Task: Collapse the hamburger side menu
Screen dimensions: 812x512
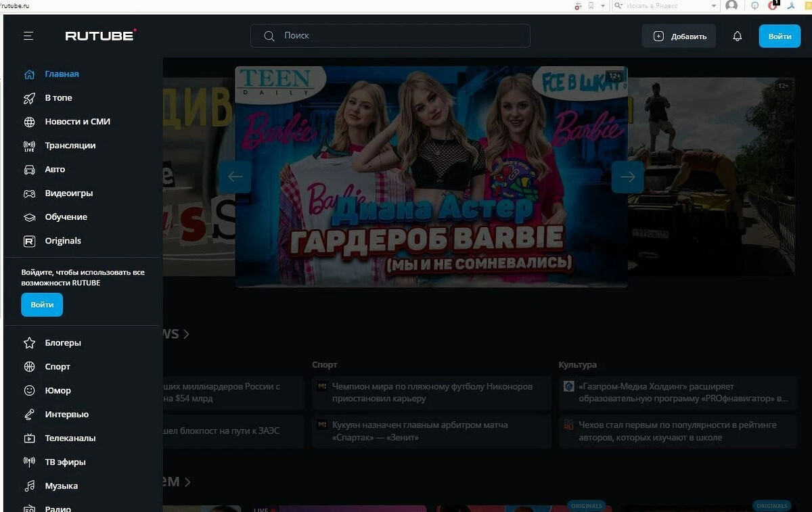Action: pyautogui.click(x=28, y=36)
